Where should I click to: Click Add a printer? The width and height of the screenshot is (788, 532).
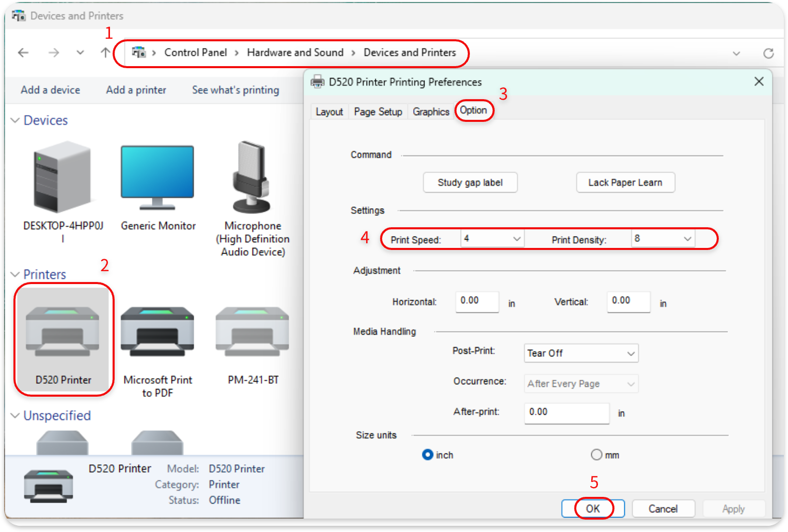[136, 90]
